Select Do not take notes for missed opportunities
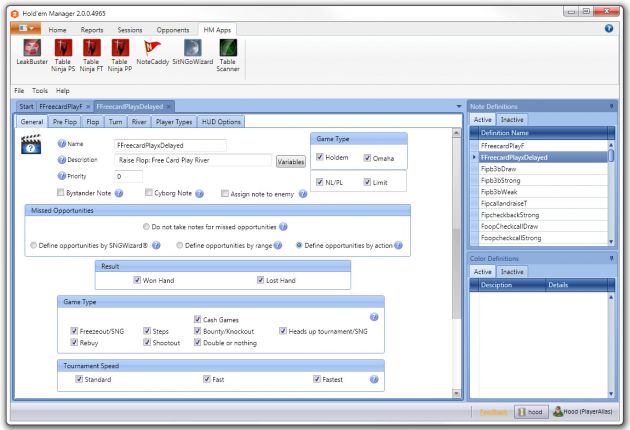Screen dimensions: 630x430 point(146,227)
